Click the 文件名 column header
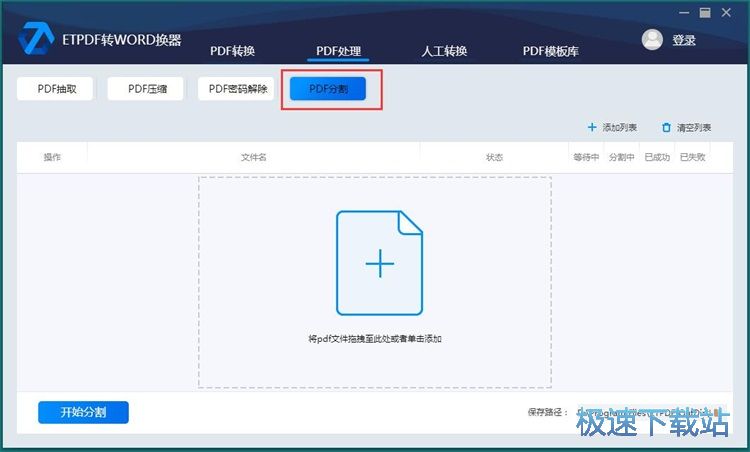This screenshot has height=452, width=750. point(254,157)
